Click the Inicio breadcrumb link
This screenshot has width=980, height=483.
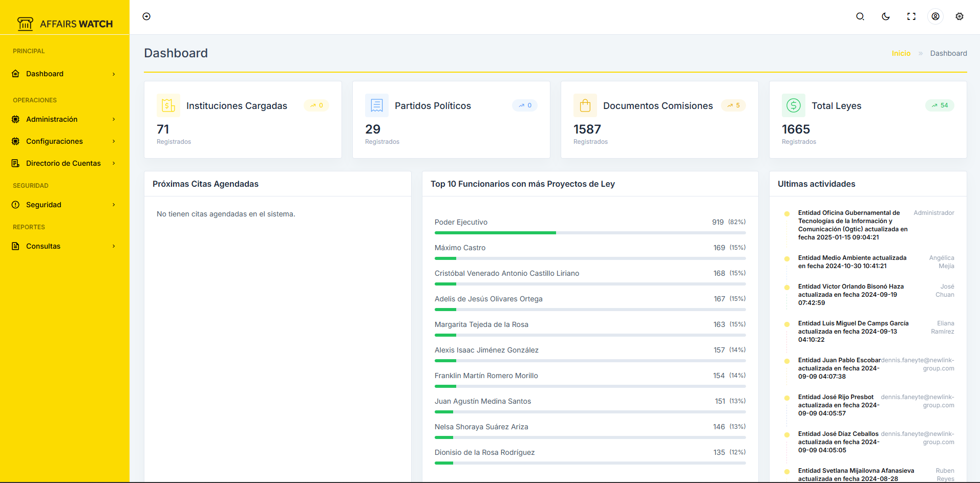tap(901, 53)
